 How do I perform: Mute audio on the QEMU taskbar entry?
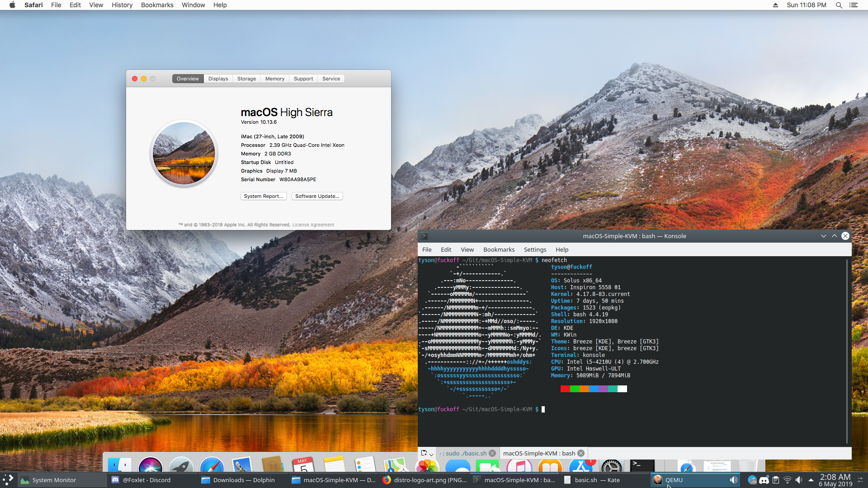[734, 480]
